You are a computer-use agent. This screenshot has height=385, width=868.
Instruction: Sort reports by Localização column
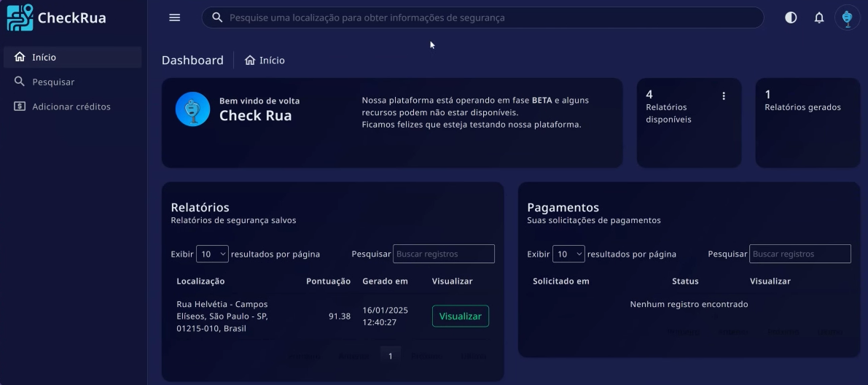tap(200, 281)
